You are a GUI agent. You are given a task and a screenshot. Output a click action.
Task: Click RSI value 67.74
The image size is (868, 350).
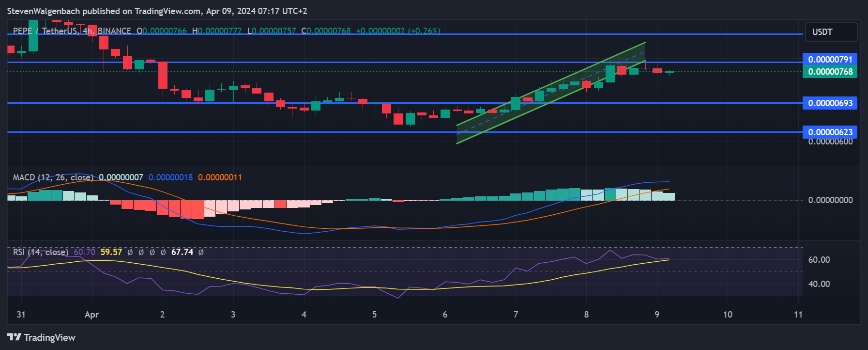182,252
